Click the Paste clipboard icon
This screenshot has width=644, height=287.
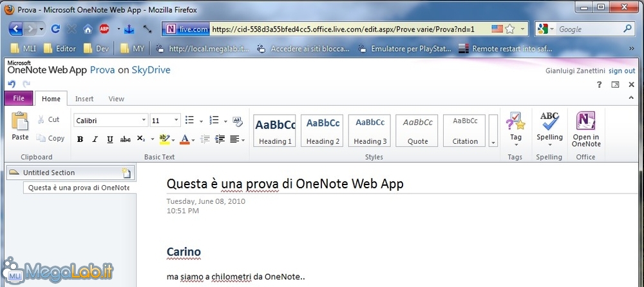click(x=20, y=122)
